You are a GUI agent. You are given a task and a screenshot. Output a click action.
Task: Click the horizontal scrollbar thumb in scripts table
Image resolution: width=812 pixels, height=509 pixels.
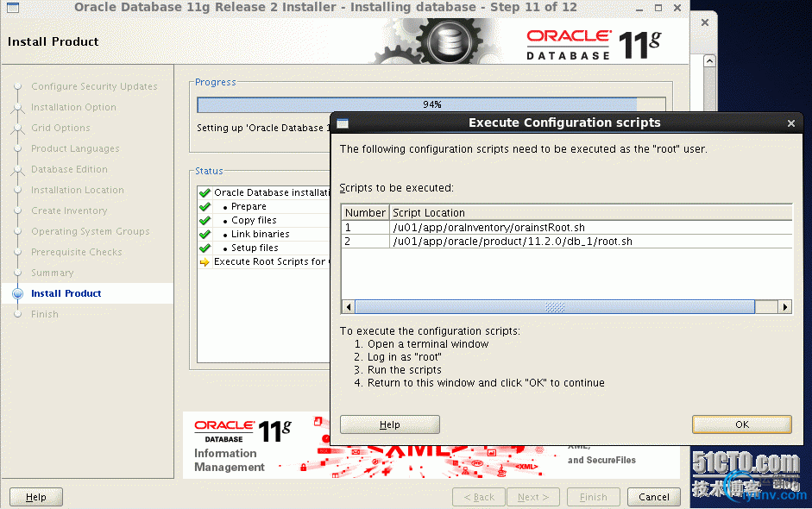(x=555, y=307)
